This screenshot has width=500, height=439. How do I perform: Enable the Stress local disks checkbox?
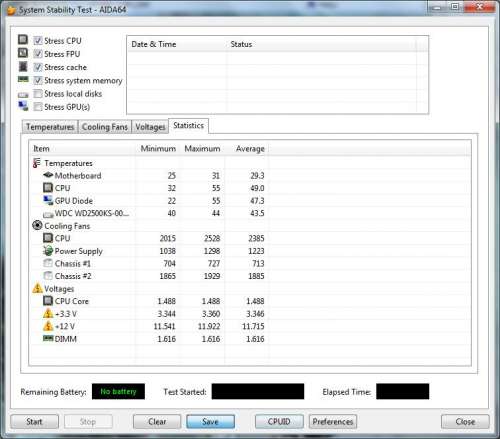pyautogui.click(x=38, y=94)
